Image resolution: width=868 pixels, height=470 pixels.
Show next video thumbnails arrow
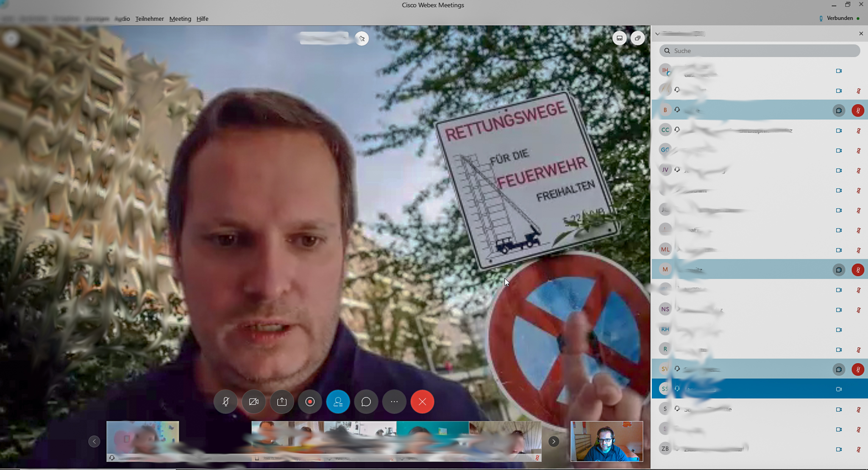(x=554, y=441)
